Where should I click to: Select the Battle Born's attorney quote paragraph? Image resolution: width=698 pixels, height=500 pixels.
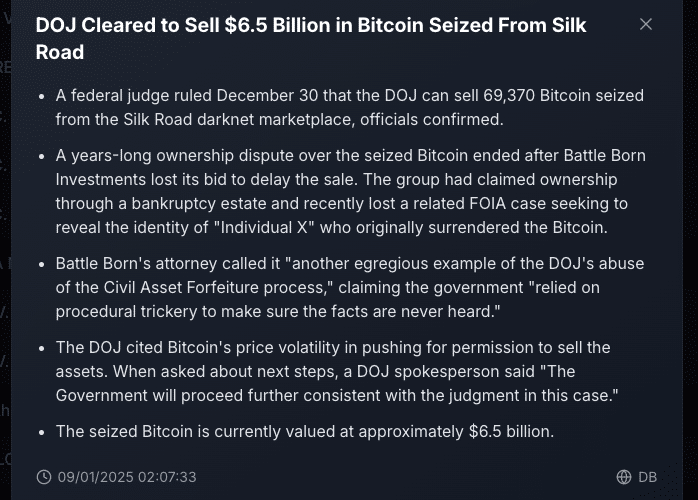click(349, 288)
